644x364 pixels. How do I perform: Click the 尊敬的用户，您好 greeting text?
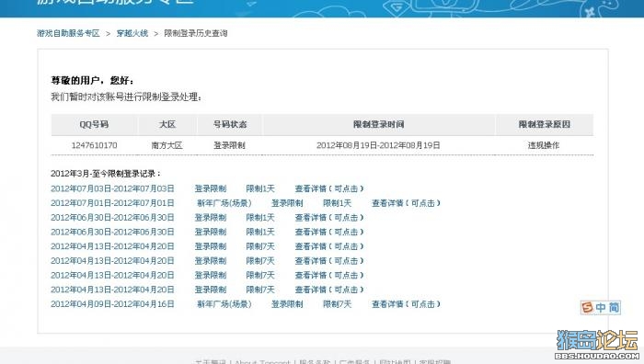click(92, 81)
